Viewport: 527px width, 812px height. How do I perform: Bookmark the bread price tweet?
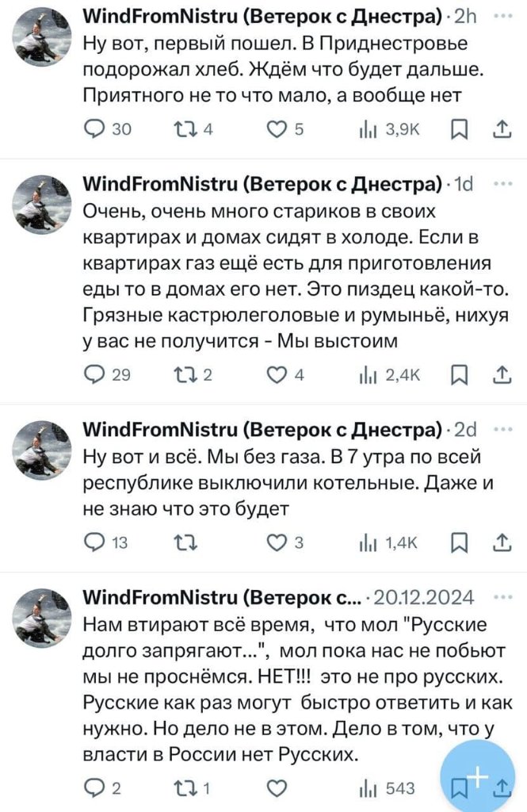459,130
